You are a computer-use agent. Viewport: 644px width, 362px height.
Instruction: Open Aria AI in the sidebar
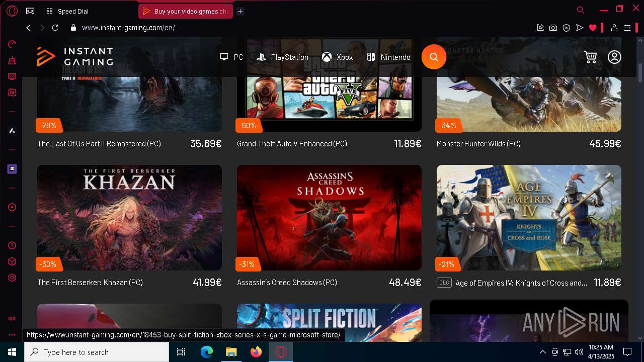(x=12, y=131)
